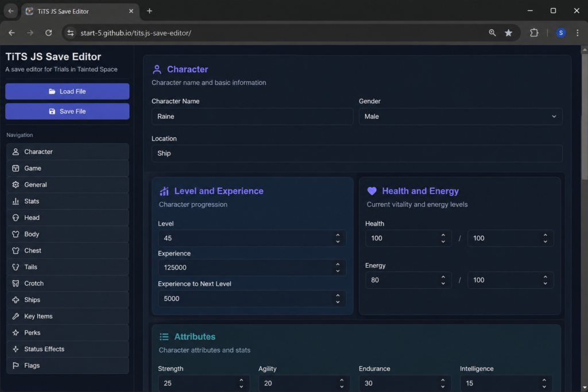
Task: Navigate to the Flags section
Action: pyautogui.click(x=68, y=366)
